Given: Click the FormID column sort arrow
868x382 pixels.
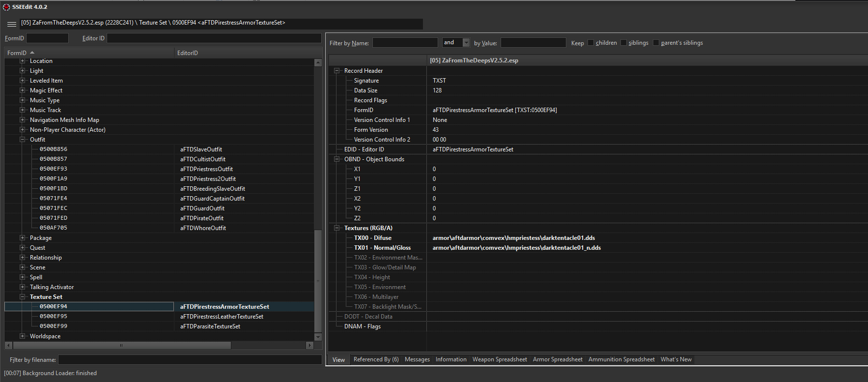Looking at the screenshot, I should click(x=32, y=53).
